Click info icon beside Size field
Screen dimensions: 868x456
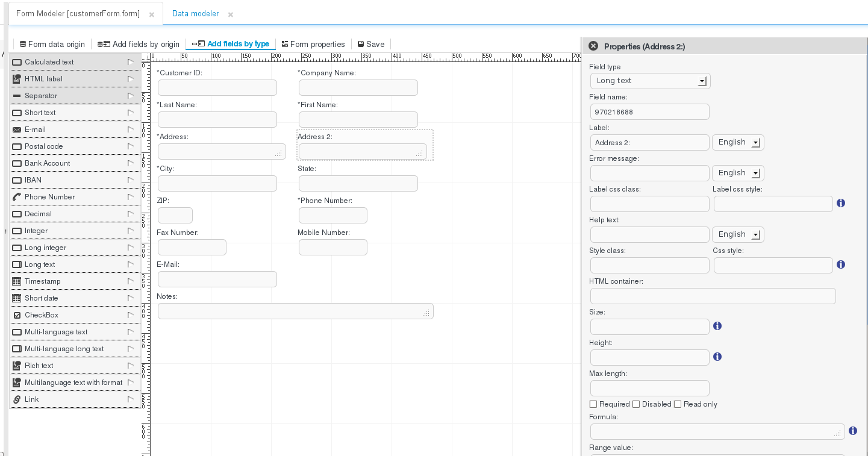pyautogui.click(x=717, y=326)
